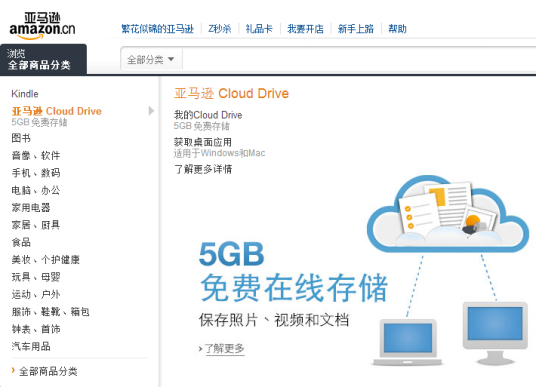Viewport: 536px width, 387px height.
Task: Select 玩具、母婴 category
Action: click(36, 277)
